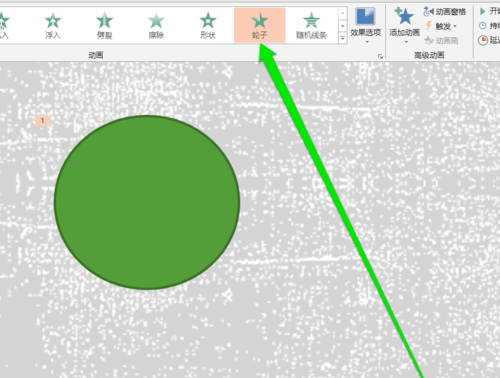
Task: Select the 浮入 (Float In) animation
Action: coord(53,26)
